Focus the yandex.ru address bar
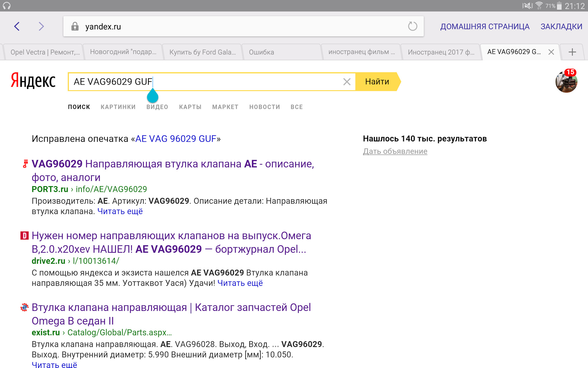 pyautogui.click(x=243, y=26)
